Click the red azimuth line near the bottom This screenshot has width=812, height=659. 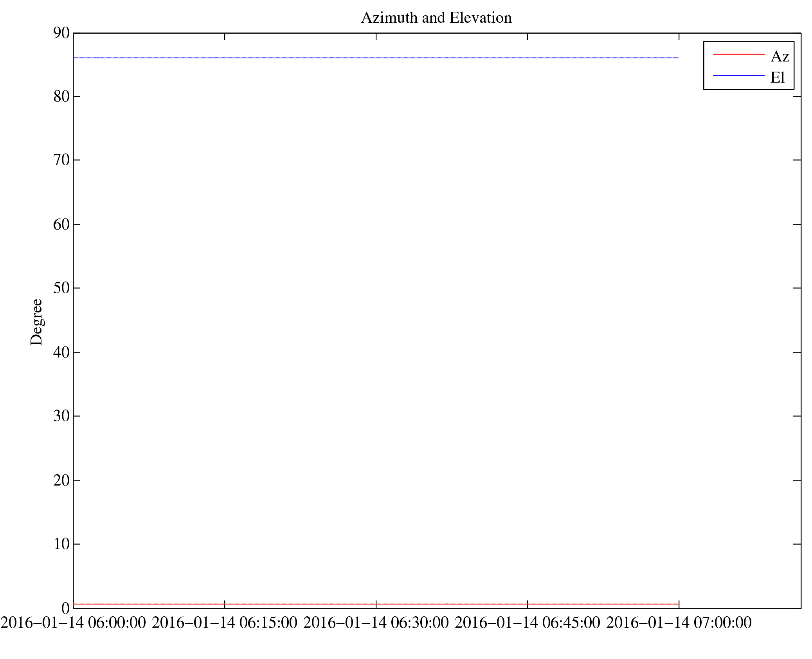pyautogui.click(x=376, y=604)
